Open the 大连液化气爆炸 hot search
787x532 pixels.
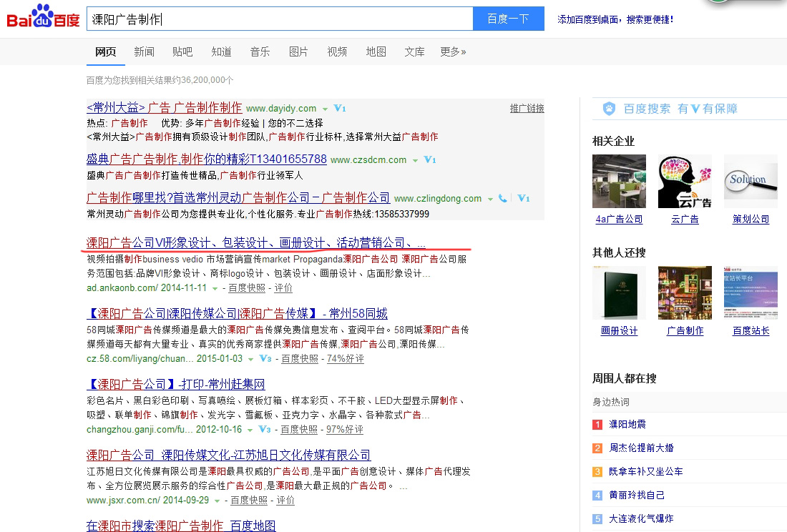(642, 518)
